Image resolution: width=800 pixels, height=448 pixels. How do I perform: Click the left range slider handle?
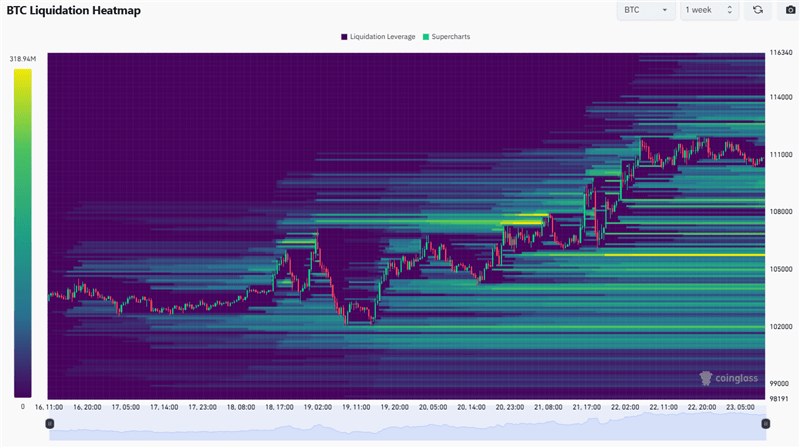tap(49, 424)
